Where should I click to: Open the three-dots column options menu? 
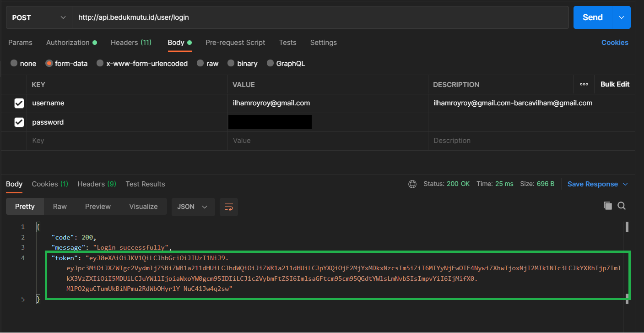584,84
